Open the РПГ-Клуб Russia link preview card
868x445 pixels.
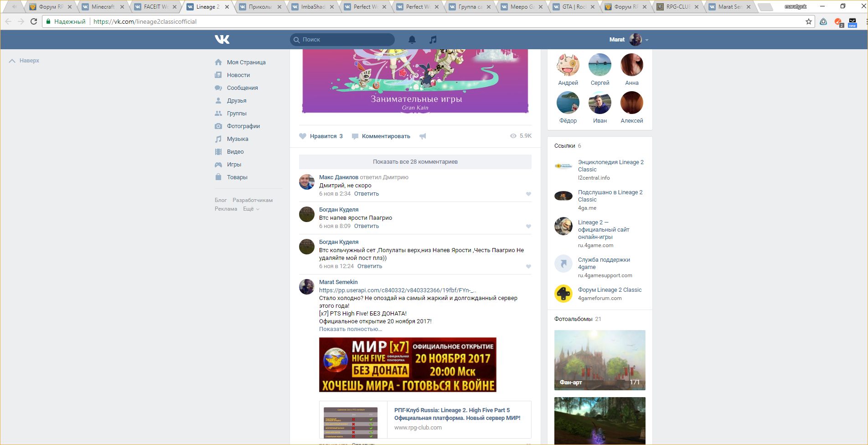pyautogui.click(x=425, y=419)
